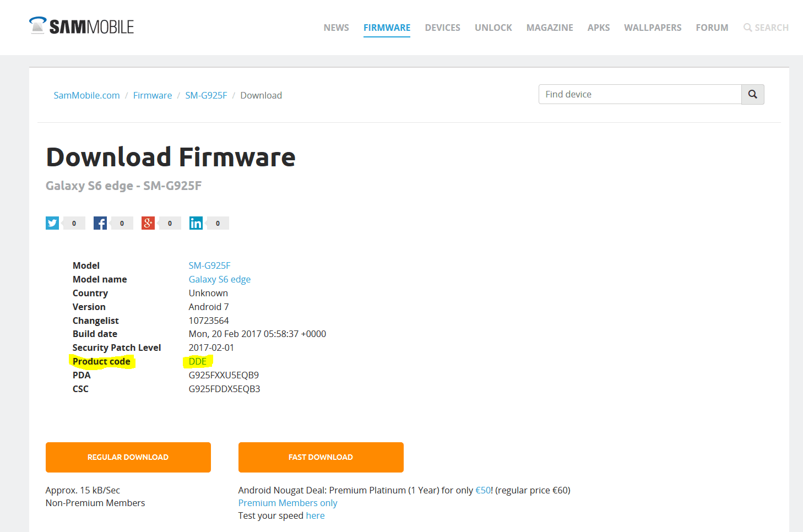Open the UNLOCK menu item
Viewport: 803px width, 532px height.
point(493,28)
